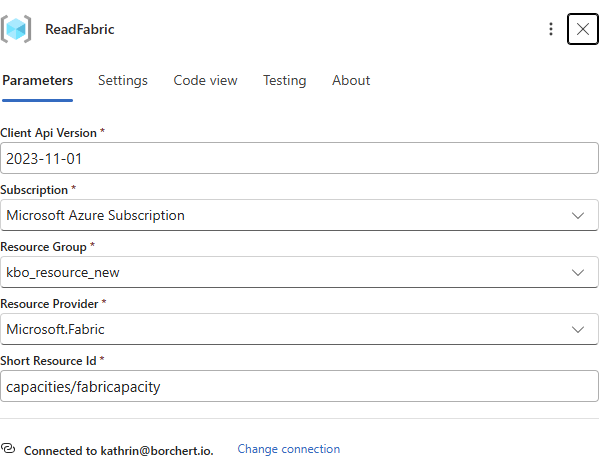Click the Client Api Version label
The width and height of the screenshot is (613, 470).
pyautogui.click(x=52, y=133)
